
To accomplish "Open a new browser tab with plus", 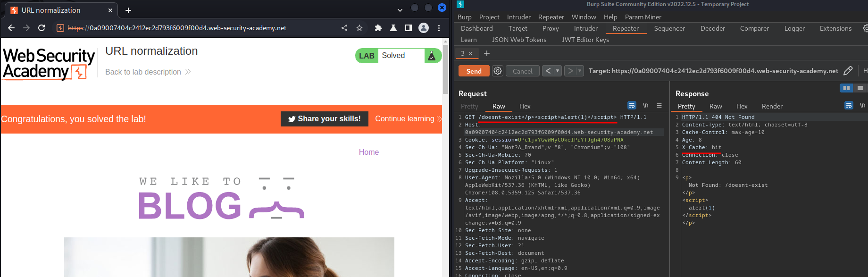I will (x=128, y=10).
